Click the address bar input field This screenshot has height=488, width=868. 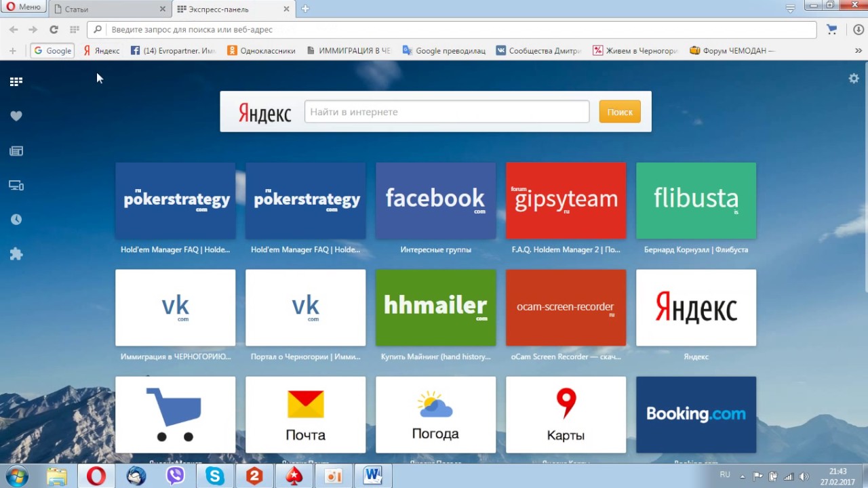click(452, 30)
